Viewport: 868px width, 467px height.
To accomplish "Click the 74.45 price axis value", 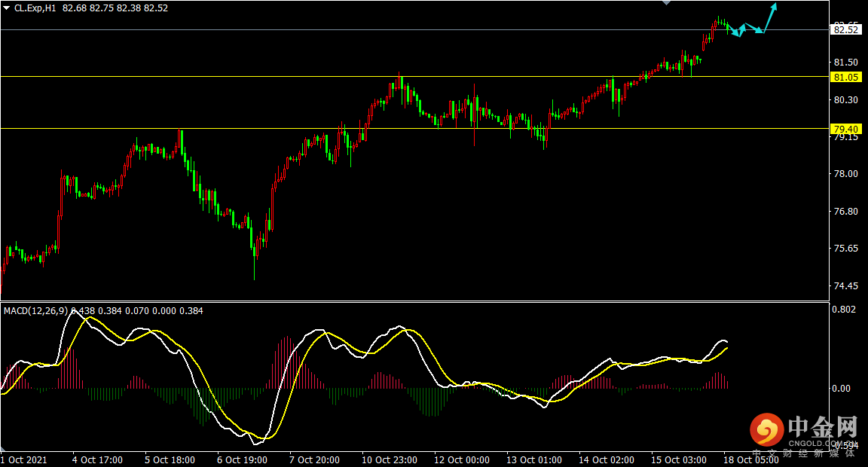I will point(846,286).
